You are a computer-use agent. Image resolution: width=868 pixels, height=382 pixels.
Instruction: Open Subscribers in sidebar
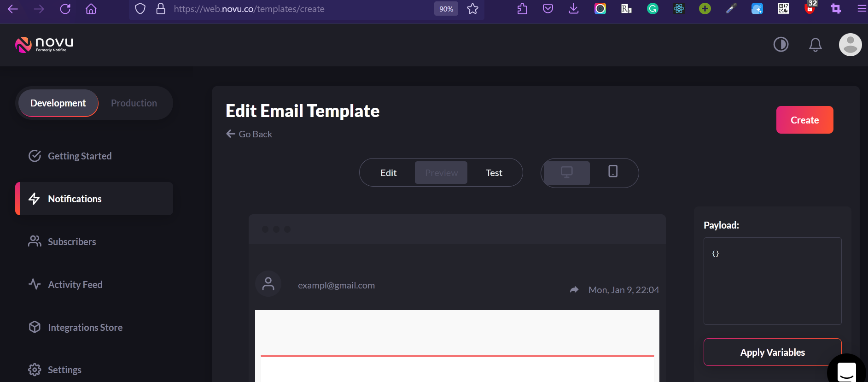(94, 241)
